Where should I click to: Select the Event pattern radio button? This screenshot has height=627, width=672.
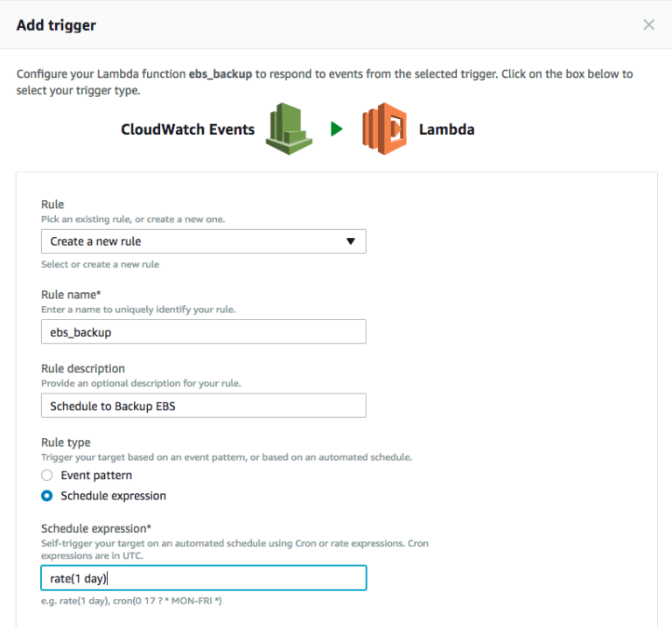(46, 476)
